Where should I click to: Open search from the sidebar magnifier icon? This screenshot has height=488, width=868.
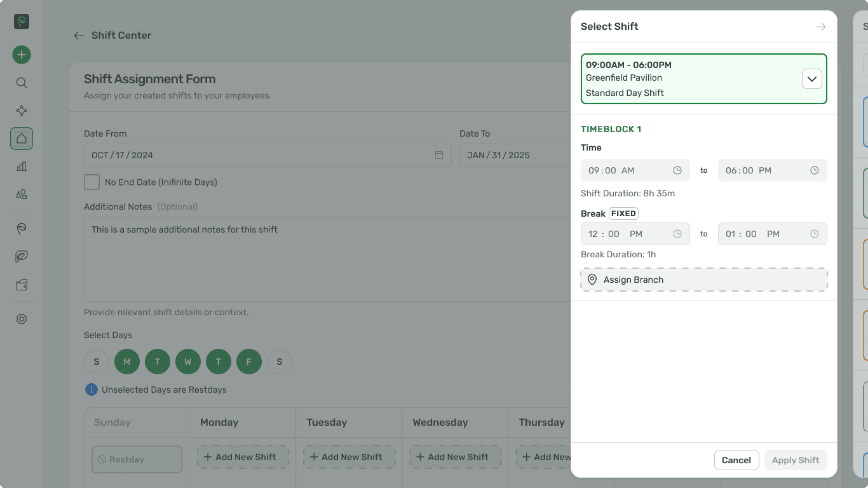coord(22,83)
